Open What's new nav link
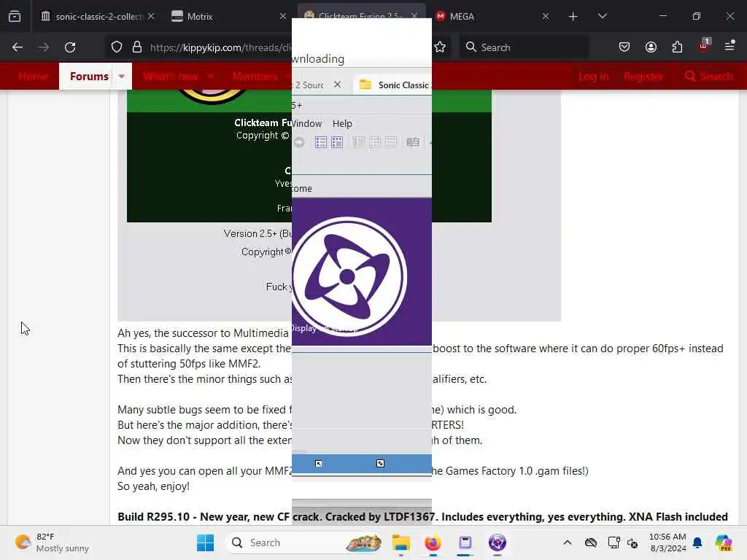The height and width of the screenshot is (560, 747). point(171,76)
